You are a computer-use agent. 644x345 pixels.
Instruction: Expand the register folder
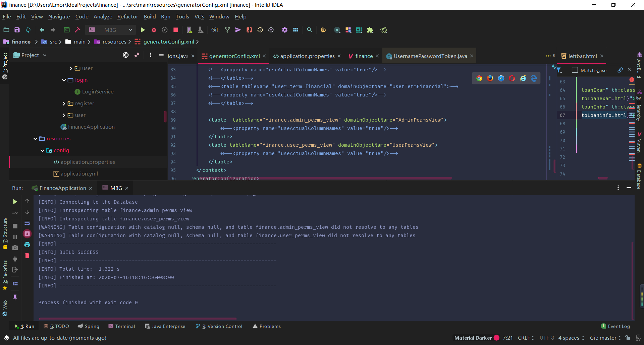click(63, 103)
